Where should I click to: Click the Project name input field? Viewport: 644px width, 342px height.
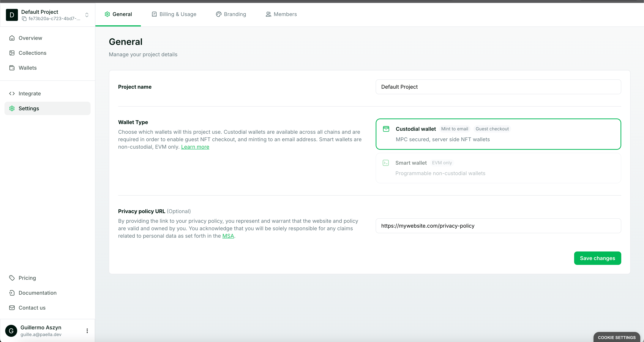[x=498, y=87]
